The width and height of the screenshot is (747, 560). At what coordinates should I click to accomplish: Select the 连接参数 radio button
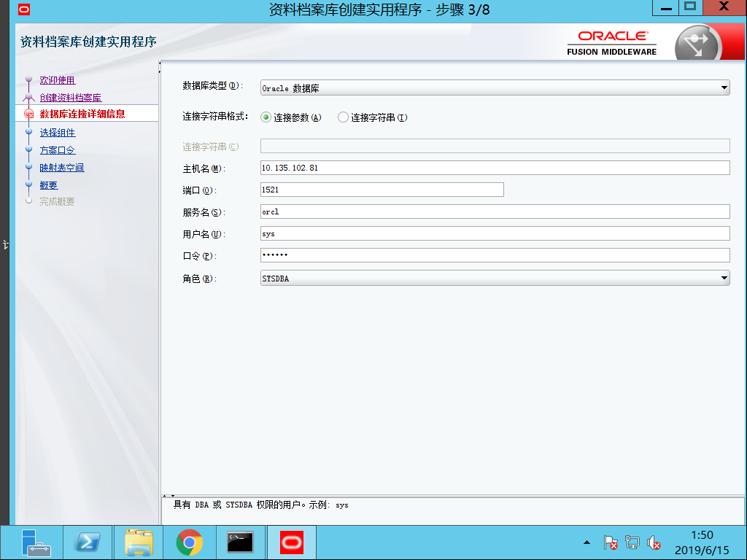pos(266,117)
